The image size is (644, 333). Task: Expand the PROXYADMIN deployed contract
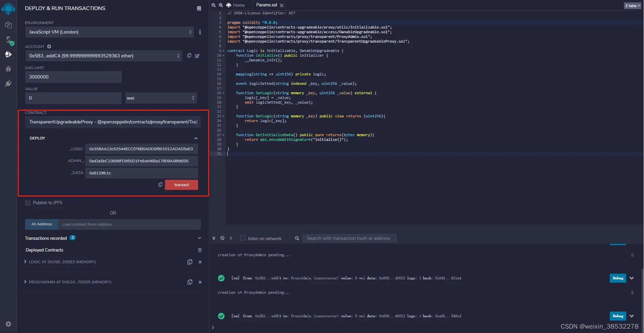pos(25,282)
